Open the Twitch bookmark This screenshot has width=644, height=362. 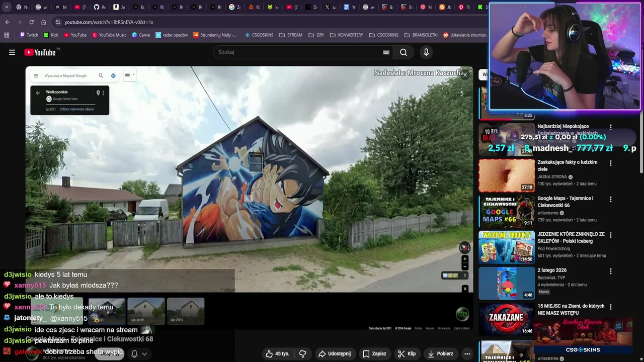tap(29, 35)
